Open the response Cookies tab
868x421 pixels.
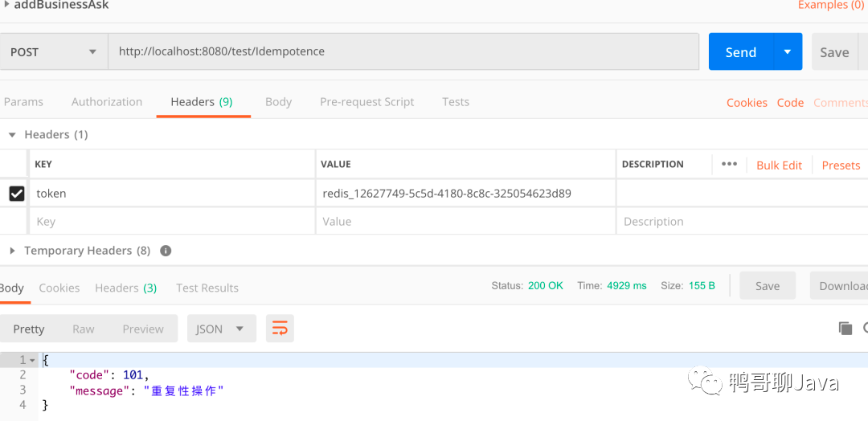pos(59,288)
